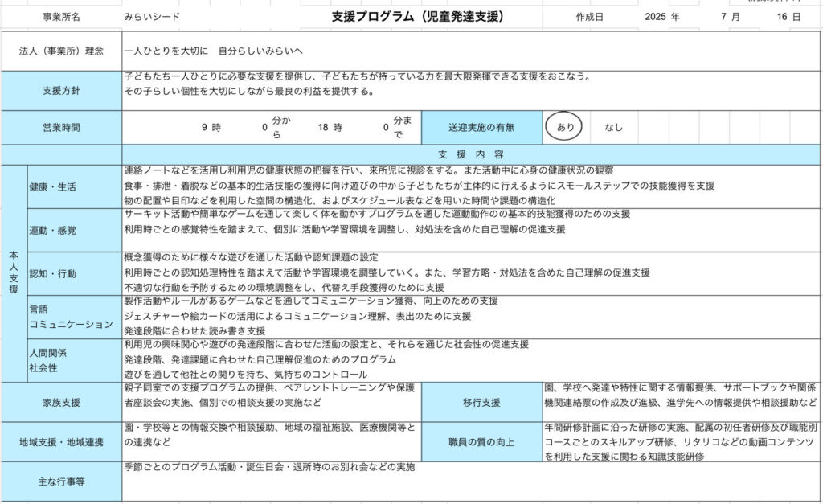Click the 支援方針 header cell

click(x=61, y=91)
